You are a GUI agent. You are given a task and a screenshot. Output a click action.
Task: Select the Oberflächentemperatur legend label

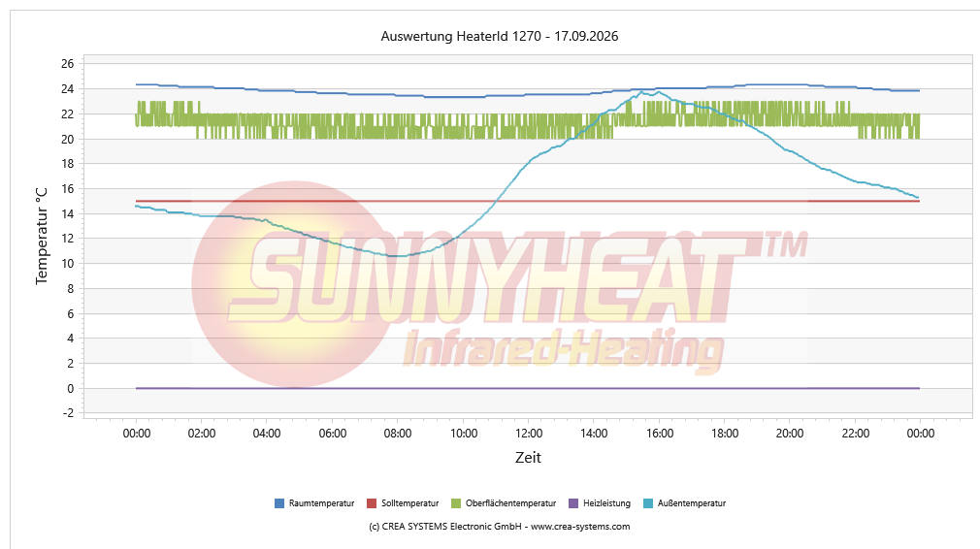(510, 503)
